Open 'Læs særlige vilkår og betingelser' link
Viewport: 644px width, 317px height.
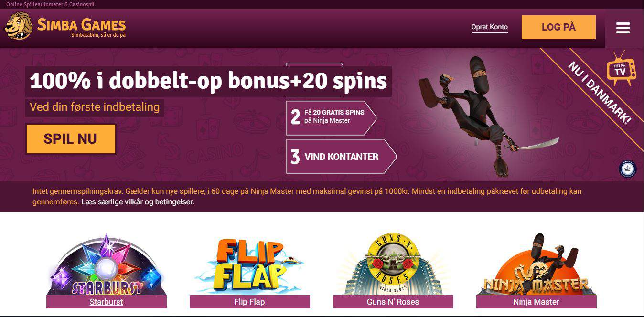[x=138, y=202]
